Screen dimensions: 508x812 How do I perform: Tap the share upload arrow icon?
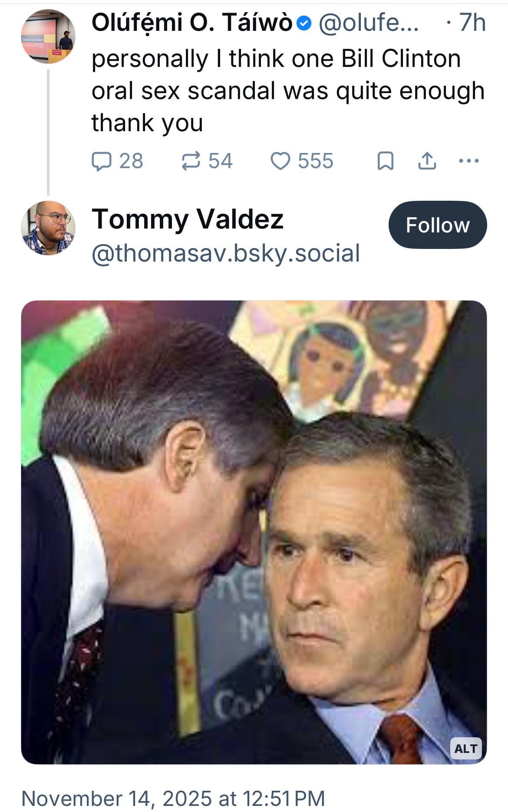(x=427, y=161)
